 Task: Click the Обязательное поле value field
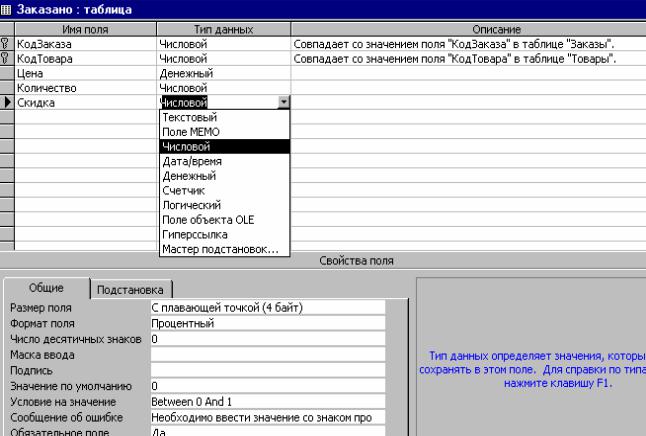click(x=268, y=431)
